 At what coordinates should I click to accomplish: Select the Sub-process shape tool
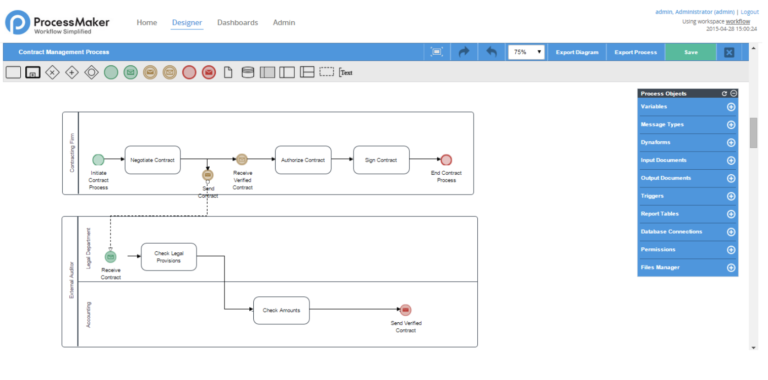point(33,72)
